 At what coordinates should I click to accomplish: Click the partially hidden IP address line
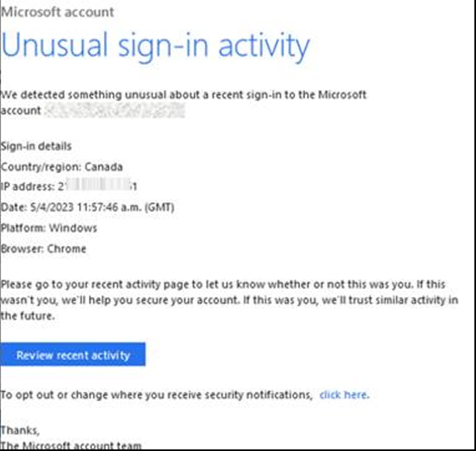[x=69, y=186]
